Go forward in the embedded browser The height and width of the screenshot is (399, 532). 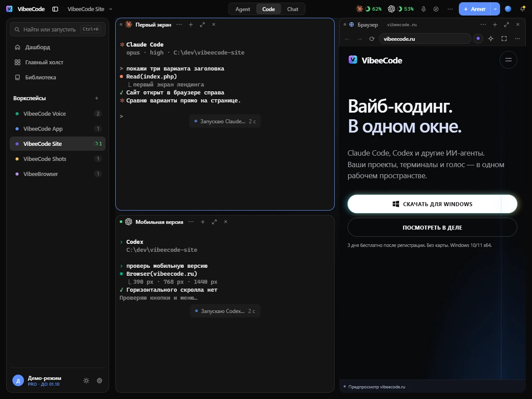tap(360, 39)
